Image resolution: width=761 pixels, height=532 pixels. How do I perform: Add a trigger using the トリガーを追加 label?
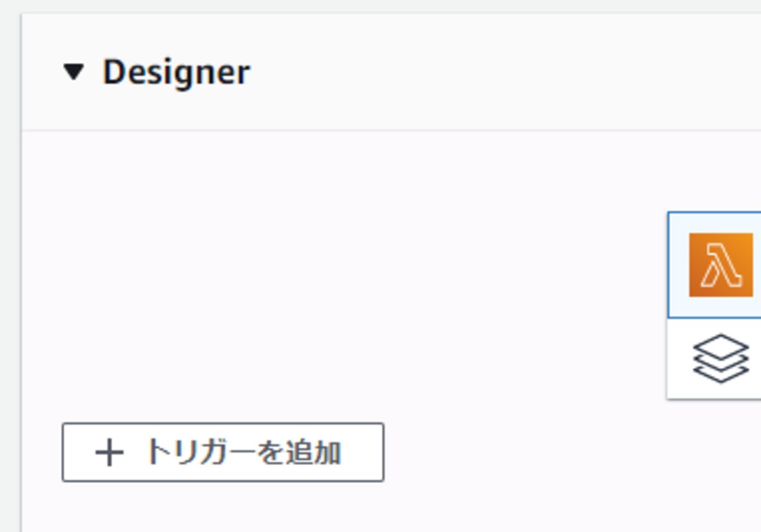[x=241, y=452]
